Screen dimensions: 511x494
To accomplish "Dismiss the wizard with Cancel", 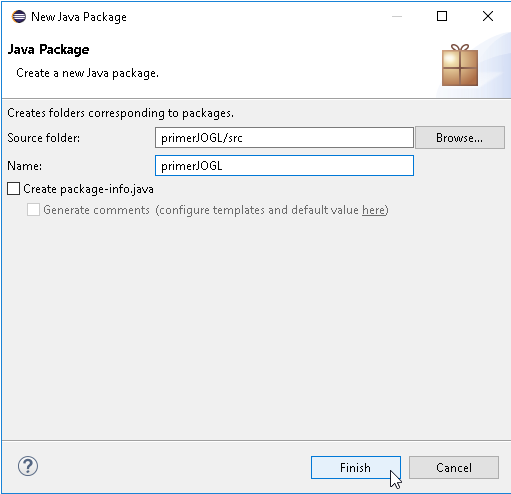I will (454, 467).
